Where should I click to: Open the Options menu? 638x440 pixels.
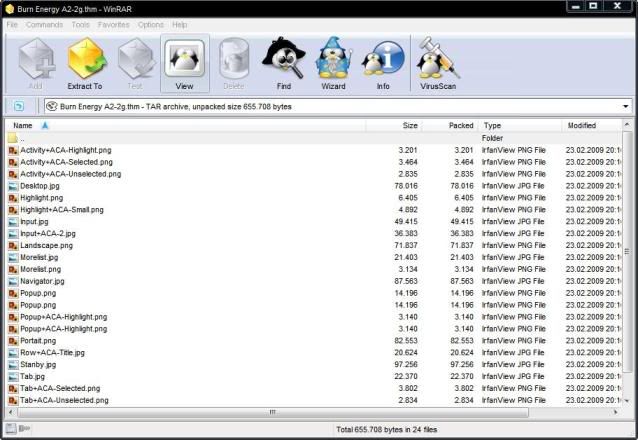click(151, 25)
